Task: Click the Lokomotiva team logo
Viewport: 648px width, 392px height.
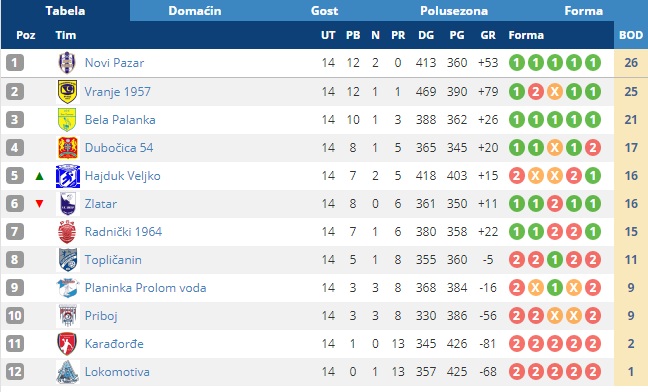Action: click(67, 372)
